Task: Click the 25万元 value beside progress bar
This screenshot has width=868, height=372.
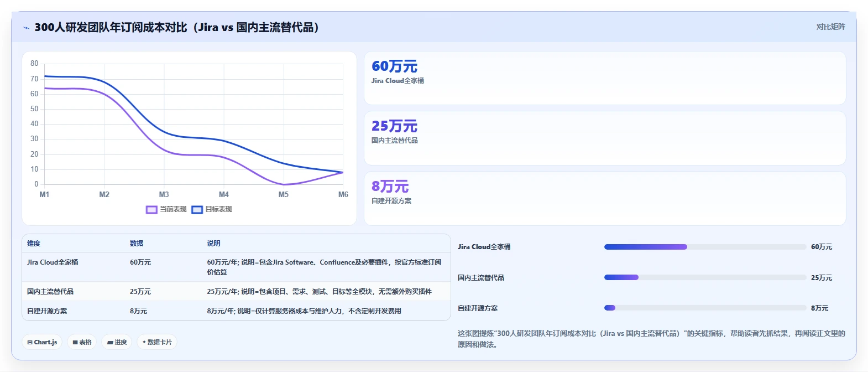Action: 822,278
